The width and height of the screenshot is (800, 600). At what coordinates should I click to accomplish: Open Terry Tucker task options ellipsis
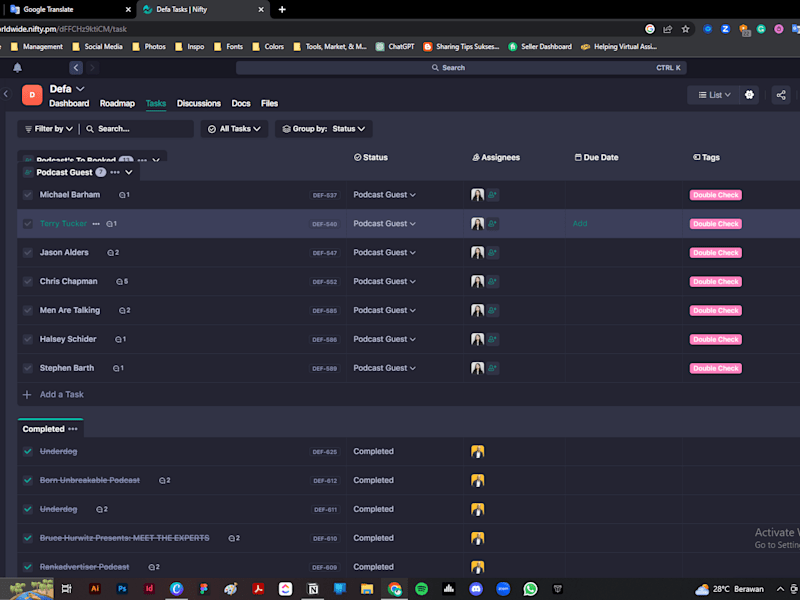pyautogui.click(x=96, y=223)
